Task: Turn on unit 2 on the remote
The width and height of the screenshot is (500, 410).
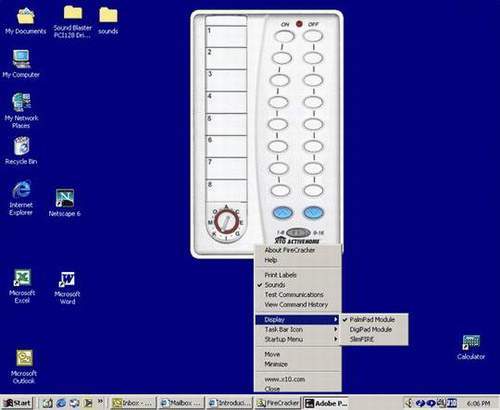Action: coord(282,58)
